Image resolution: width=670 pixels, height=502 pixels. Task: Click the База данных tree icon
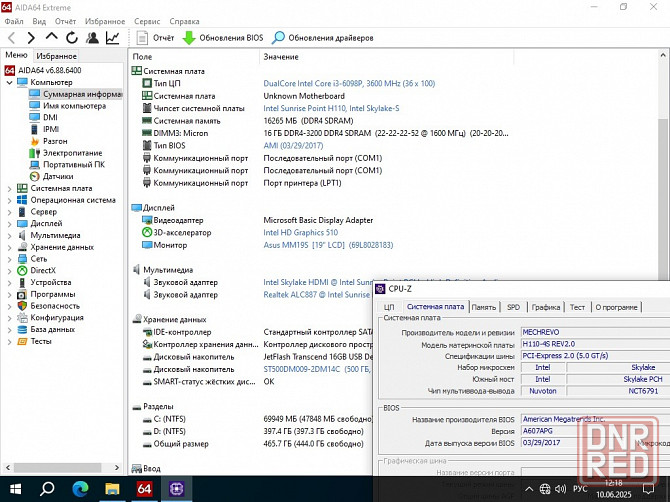[22, 329]
